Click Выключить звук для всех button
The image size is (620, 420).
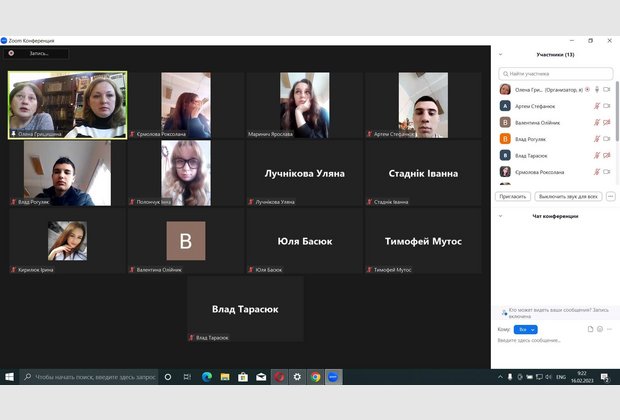point(568,197)
